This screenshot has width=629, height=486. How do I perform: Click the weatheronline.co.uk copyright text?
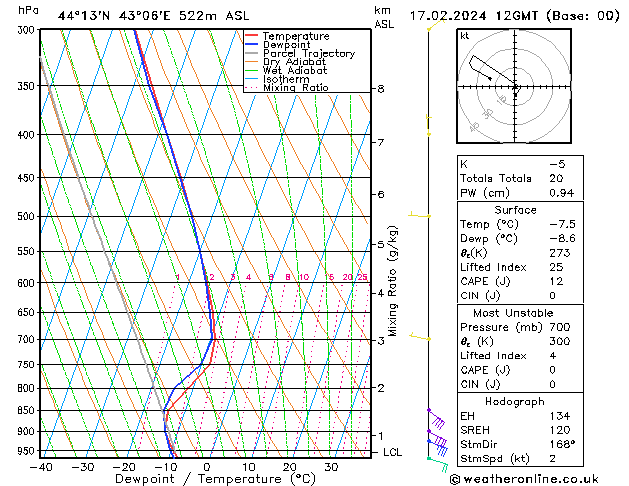pos(524,479)
